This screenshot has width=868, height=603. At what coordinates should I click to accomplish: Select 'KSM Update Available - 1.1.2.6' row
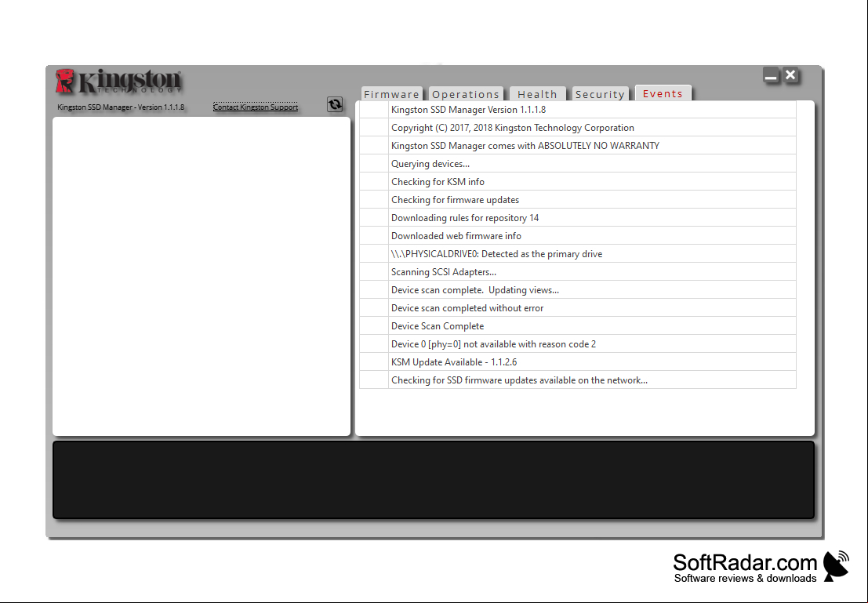click(x=577, y=362)
